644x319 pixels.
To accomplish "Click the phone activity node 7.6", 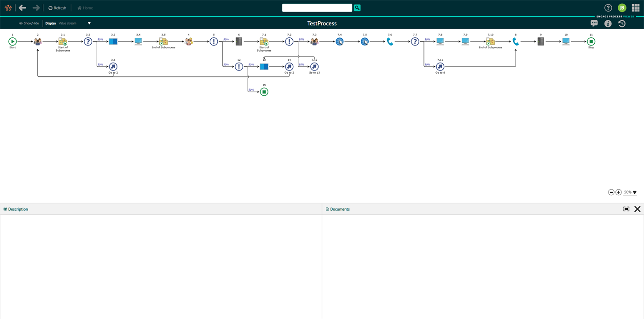I will [389, 41].
